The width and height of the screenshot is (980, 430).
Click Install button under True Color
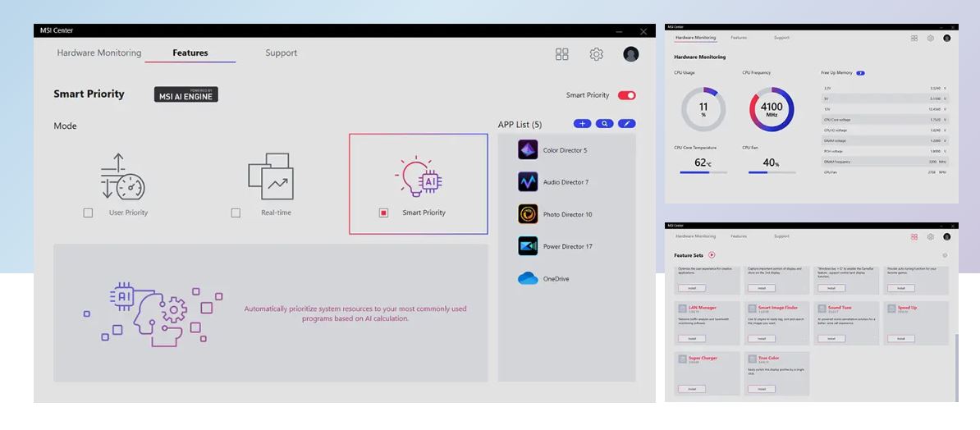click(761, 389)
